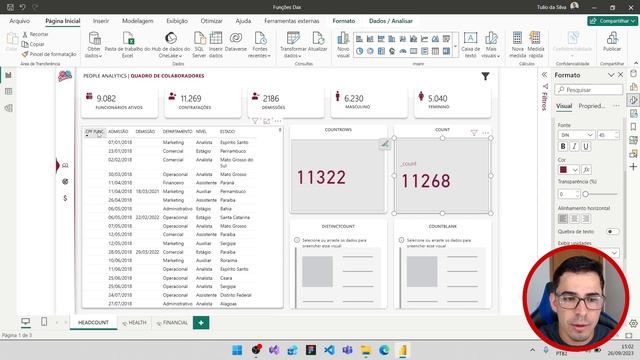Import from Pasta de trabalho do Excel
The width and height of the screenshot is (640, 360).
[128, 44]
